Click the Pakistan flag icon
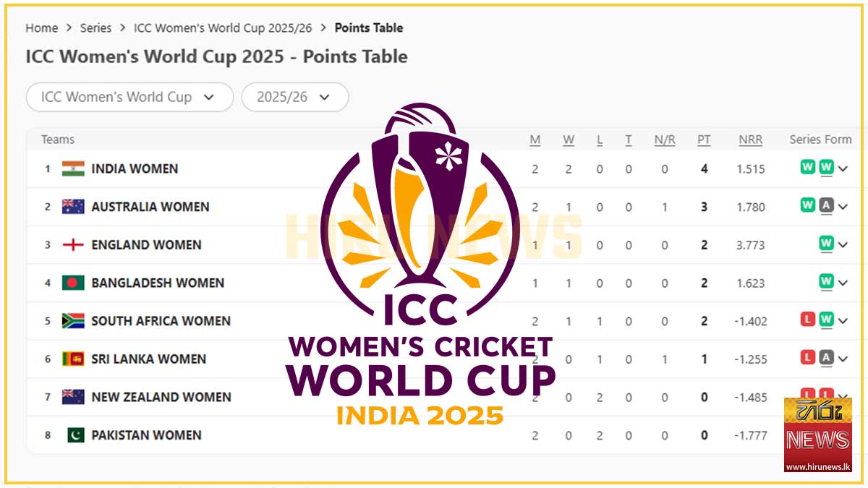The height and width of the screenshot is (488, 868). [x=76, y=435]
